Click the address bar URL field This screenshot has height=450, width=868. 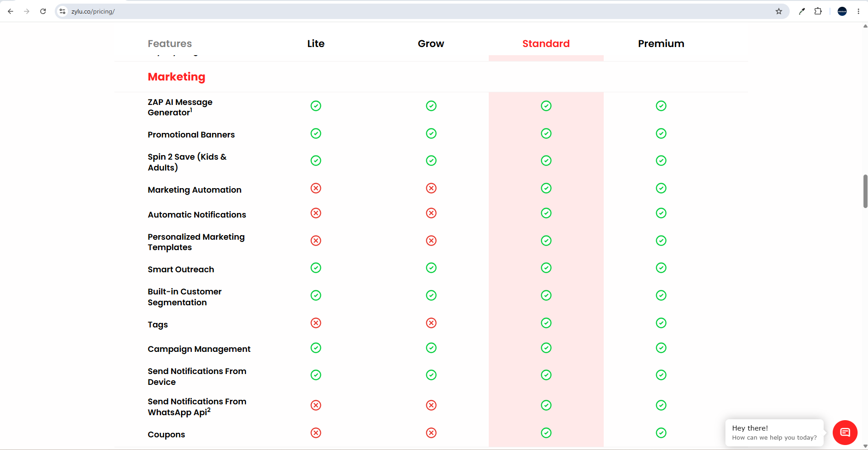tap(421, 11)
